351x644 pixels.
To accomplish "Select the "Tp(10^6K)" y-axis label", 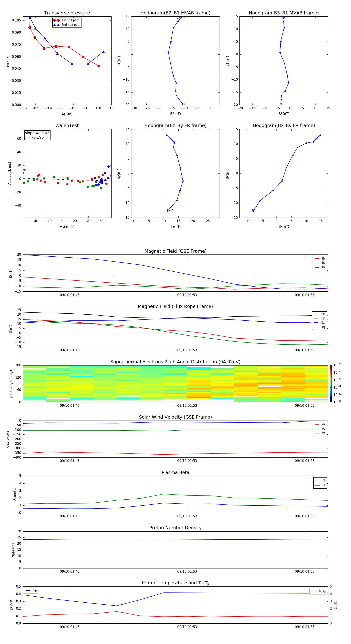I will 11,605.
